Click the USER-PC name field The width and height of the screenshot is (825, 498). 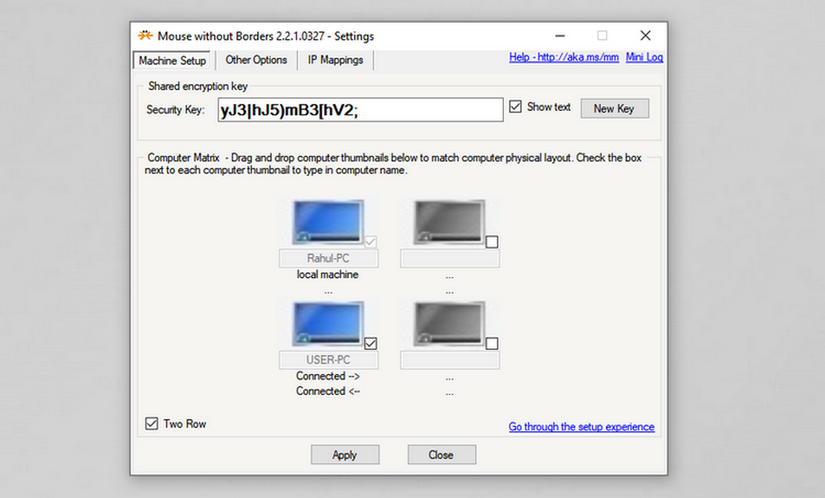point(328,360)
